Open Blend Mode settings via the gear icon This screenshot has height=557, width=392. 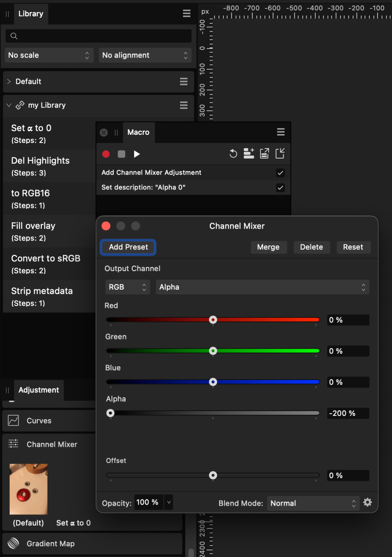pos(367,502)
